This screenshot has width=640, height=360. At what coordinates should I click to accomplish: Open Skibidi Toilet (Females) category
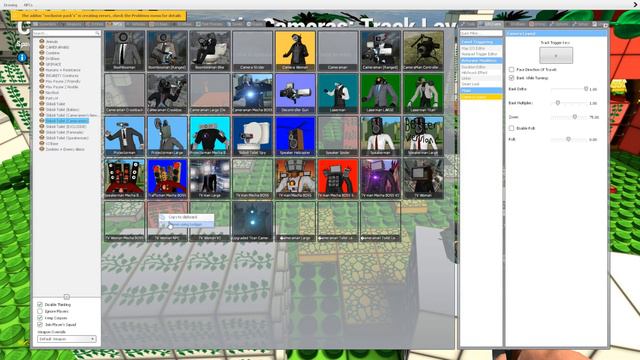tap(64, 132)
